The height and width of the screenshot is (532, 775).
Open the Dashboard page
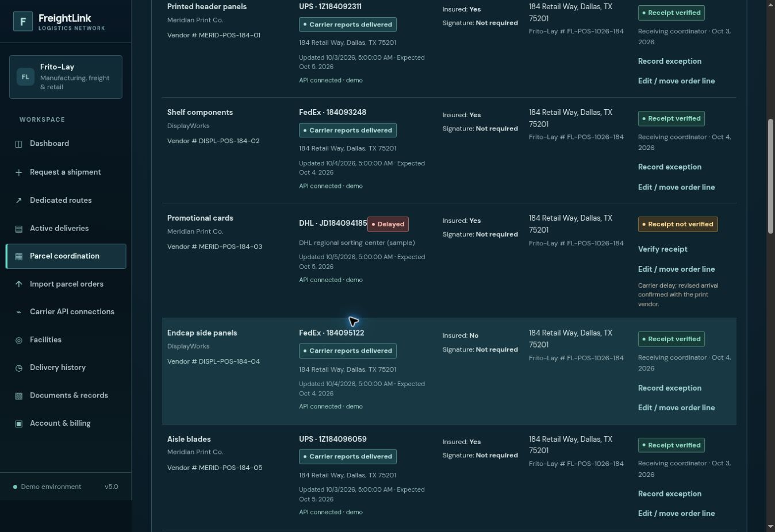[66, 144]
